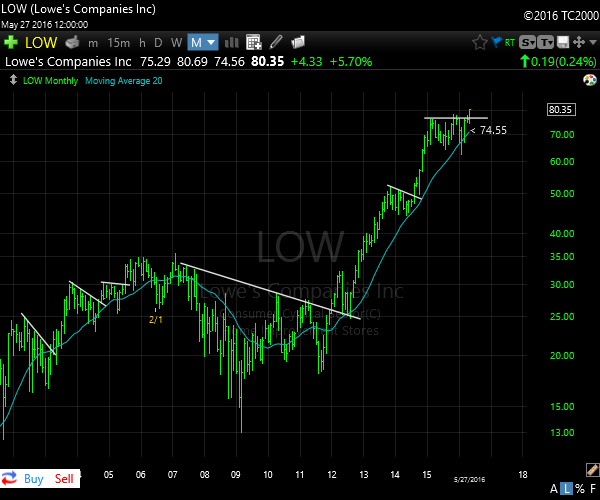
Task: Open the S dropdown button
Action: pos(527,42)
